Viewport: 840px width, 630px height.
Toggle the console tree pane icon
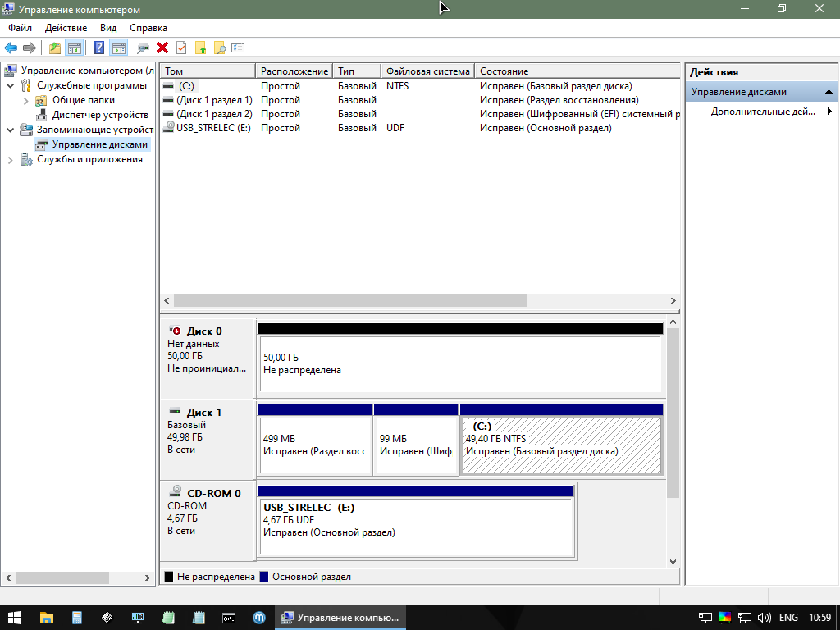[74, 48]
